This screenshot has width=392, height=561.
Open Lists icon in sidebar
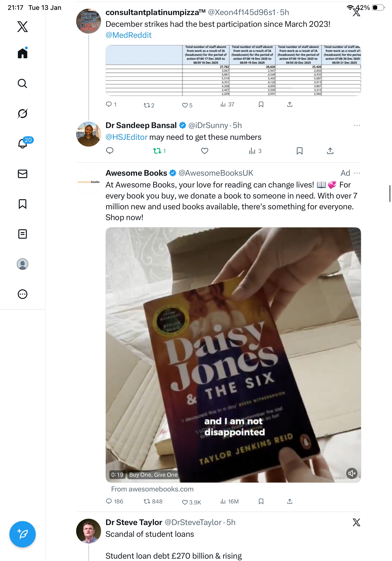click(23, 234)
